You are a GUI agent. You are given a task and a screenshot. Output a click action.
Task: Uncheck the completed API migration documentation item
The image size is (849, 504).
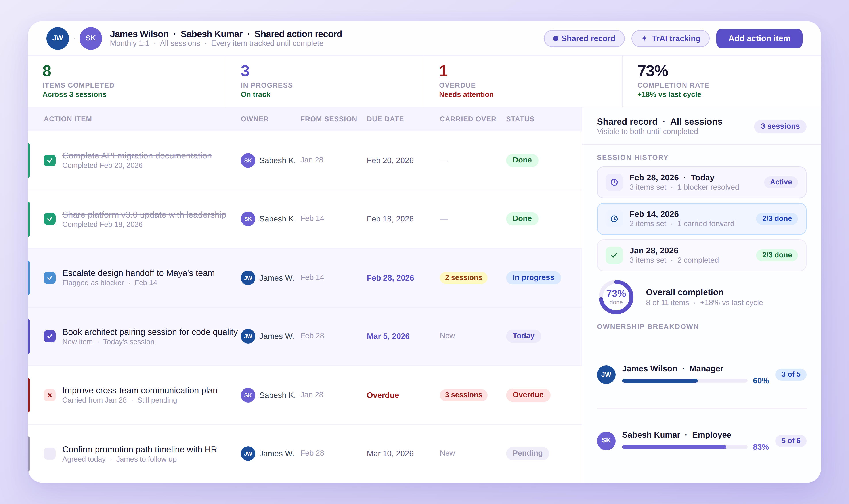click(50, 160)
